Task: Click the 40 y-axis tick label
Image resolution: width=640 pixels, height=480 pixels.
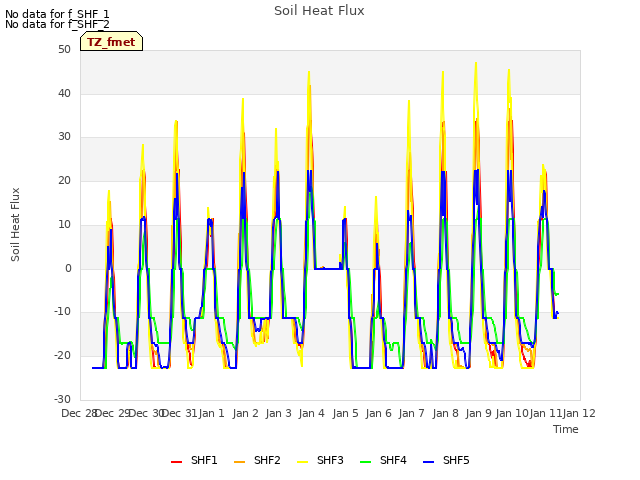Action: pyautogui.click(x=64, y=93)
